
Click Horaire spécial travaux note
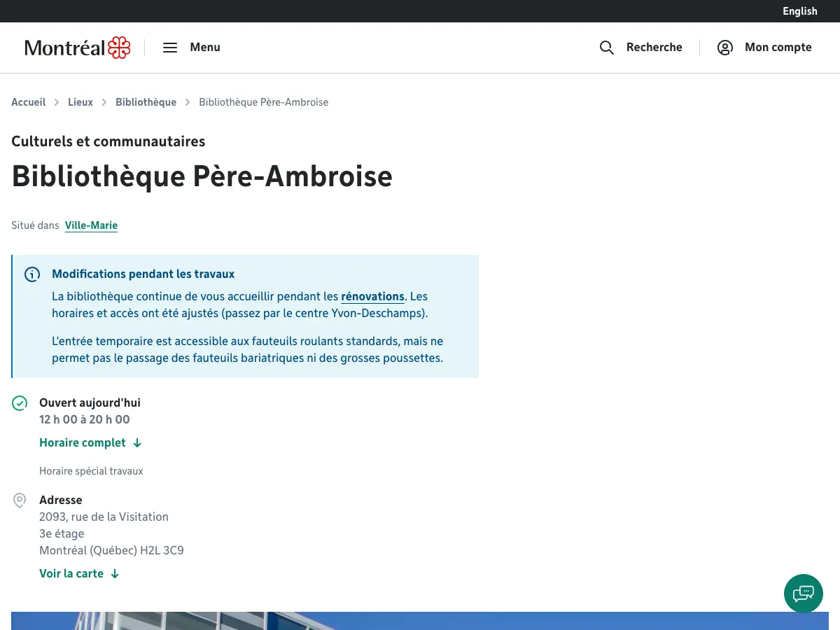[91, 472]
